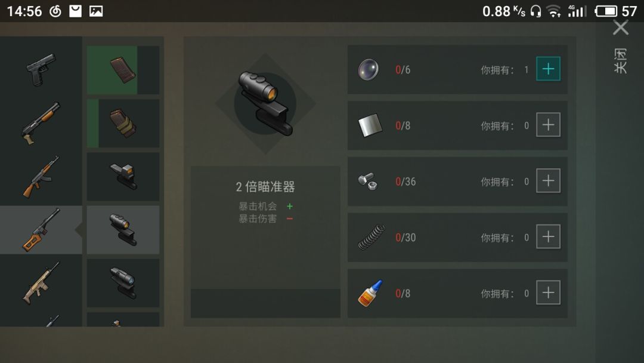The image size is (644, 363).
Task: Open the taped double magazine attachment
Action: pos(123,124)
